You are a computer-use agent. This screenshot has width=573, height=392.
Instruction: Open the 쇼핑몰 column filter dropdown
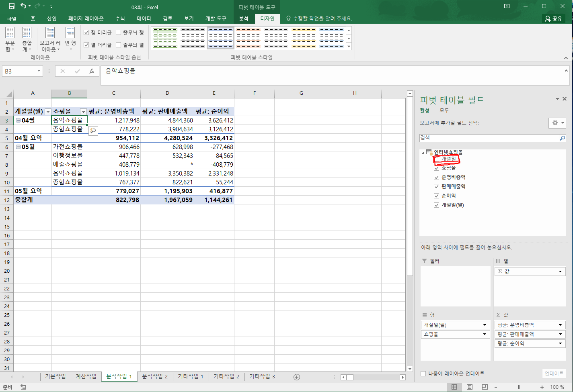click(x=83, y=112)
